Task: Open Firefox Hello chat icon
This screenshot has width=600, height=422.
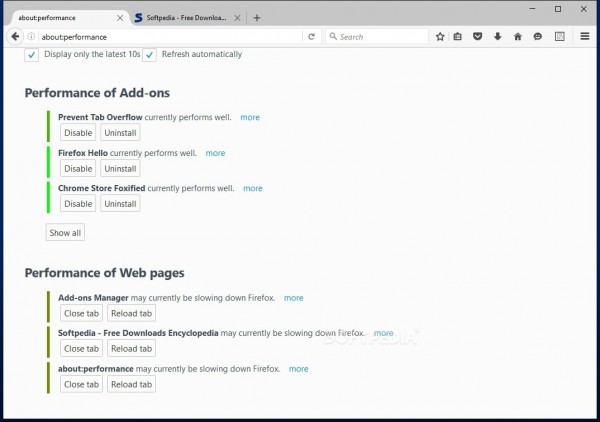Action: [538, 37]
